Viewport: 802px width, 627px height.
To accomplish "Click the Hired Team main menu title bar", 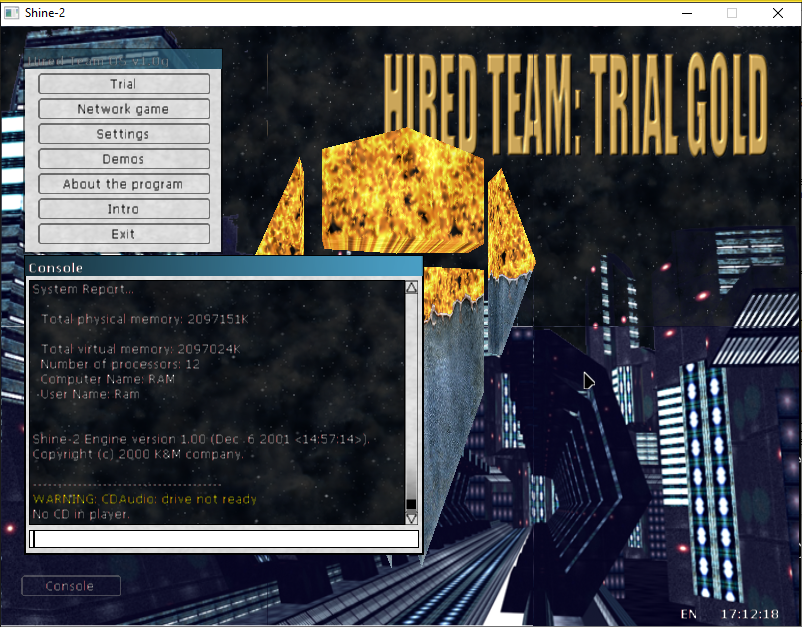I will tap(123, 60).
